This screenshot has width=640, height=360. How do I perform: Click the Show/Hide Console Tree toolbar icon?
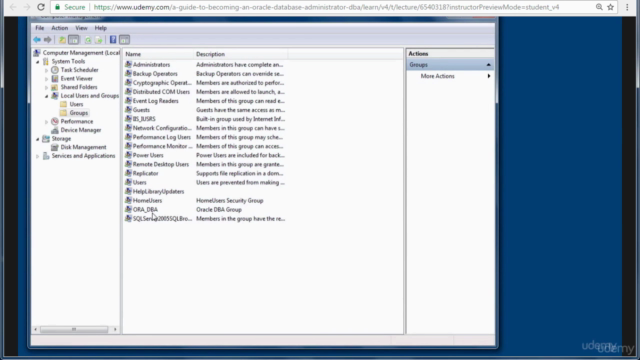click(x=73, y=40)
